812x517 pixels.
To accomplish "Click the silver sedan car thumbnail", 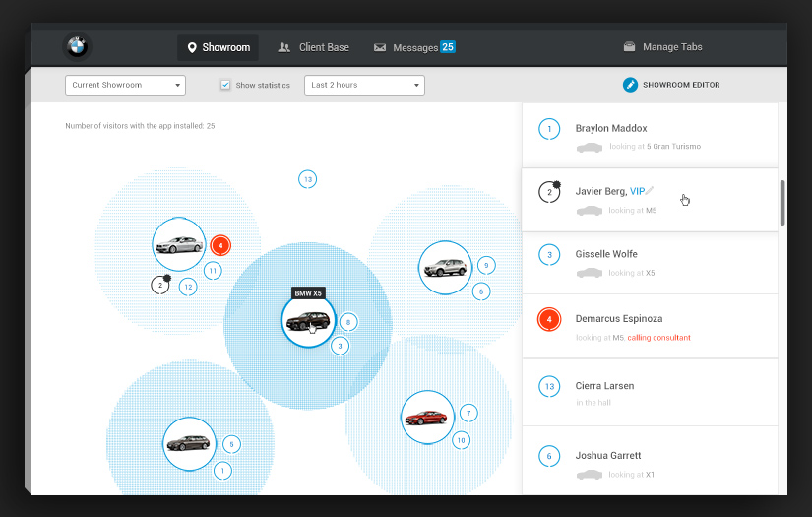I will pos(179,244).
